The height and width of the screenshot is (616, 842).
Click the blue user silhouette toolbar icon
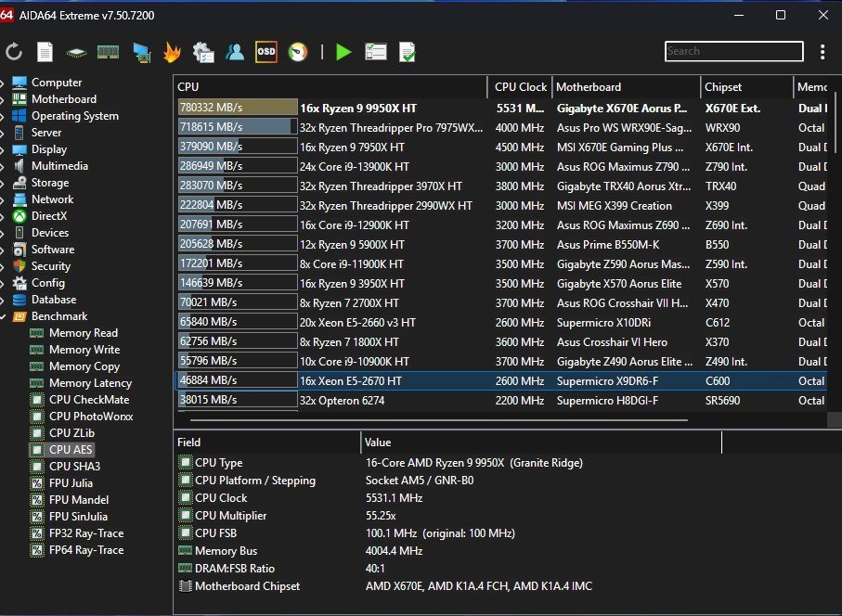[x=235, y=52]
